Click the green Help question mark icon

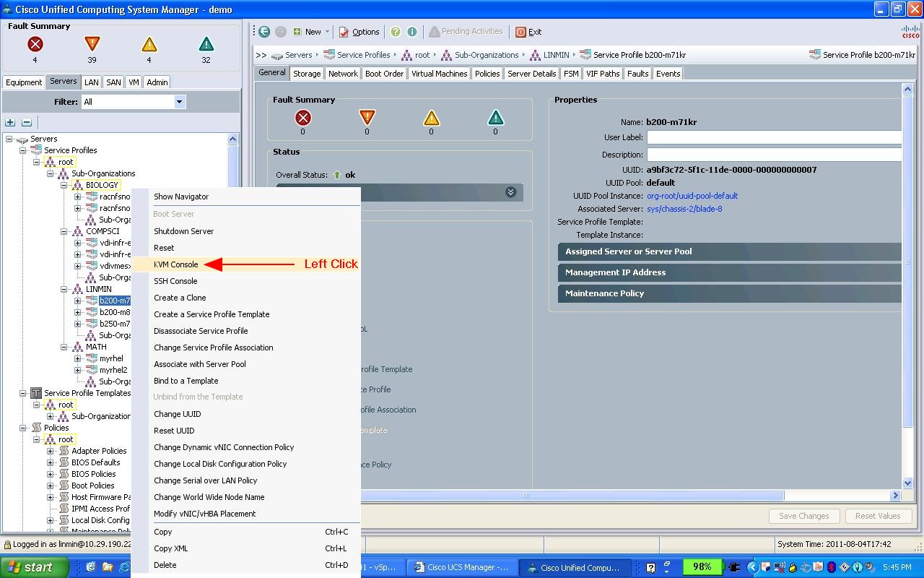tap(396, 32)
